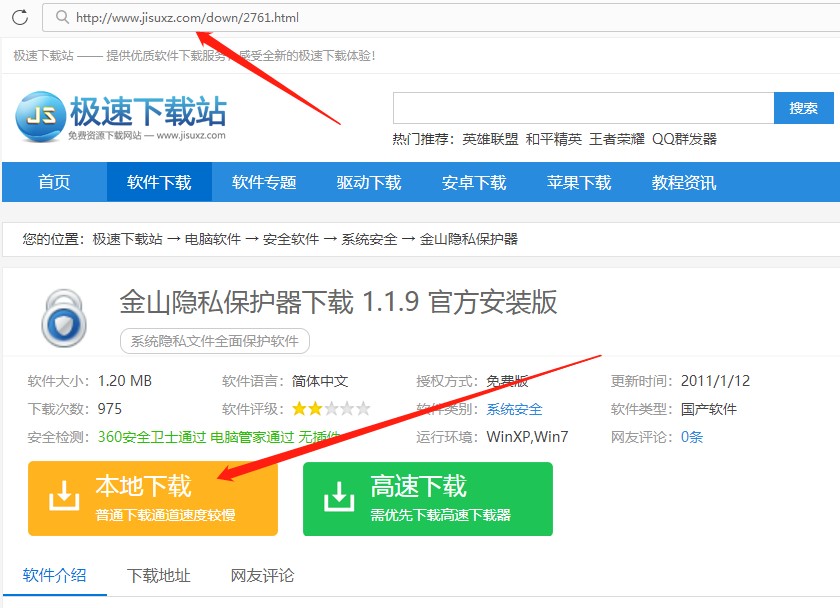Screen dimensions: 840x608
Task: Open the 王者荣耀 hot recommendation link
Action: point(617,139)
